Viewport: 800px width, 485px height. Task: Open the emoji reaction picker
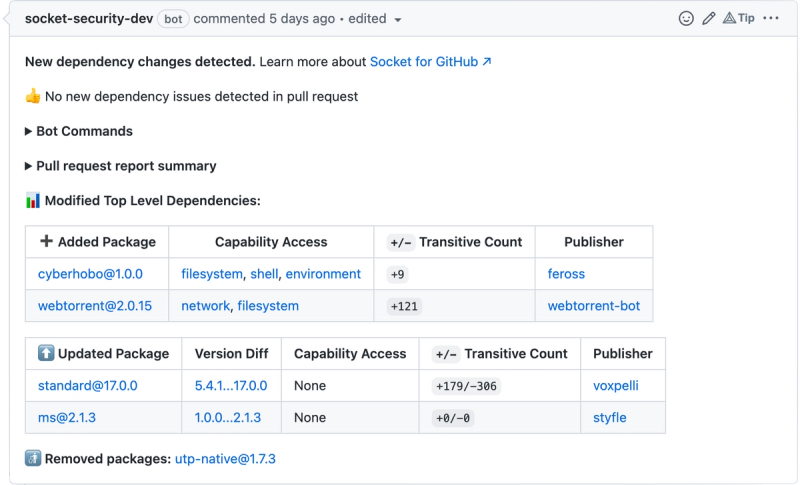(x=686, y=19)
